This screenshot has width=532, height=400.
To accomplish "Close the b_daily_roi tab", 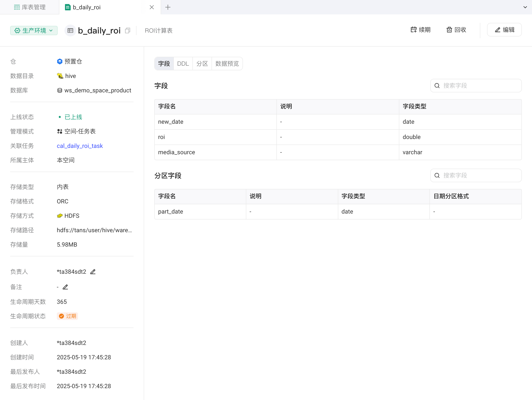I will click(152, 7).
